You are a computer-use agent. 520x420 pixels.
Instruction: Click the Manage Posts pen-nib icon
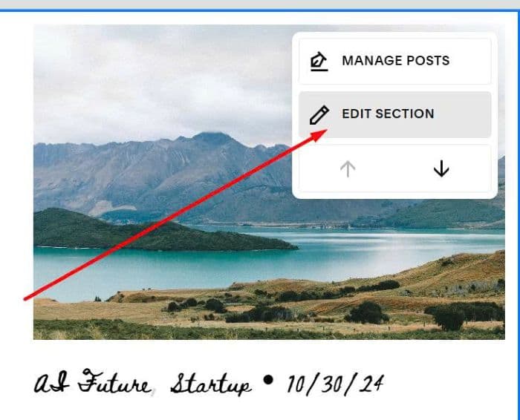tap(319, 62)
